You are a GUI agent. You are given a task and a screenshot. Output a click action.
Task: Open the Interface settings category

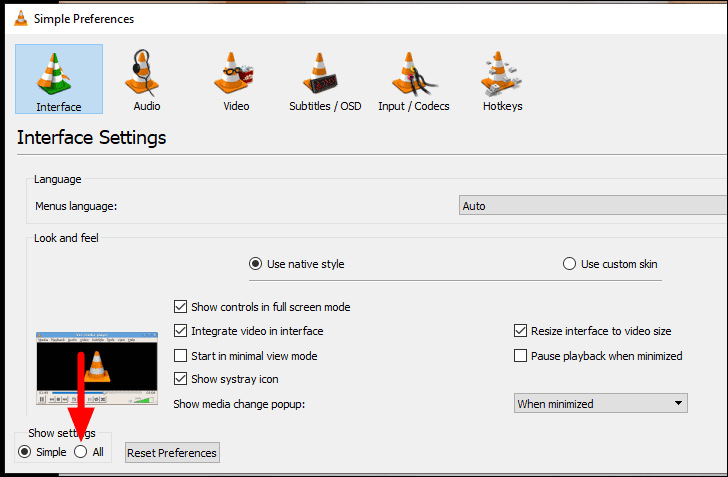(x=59, y=79)
